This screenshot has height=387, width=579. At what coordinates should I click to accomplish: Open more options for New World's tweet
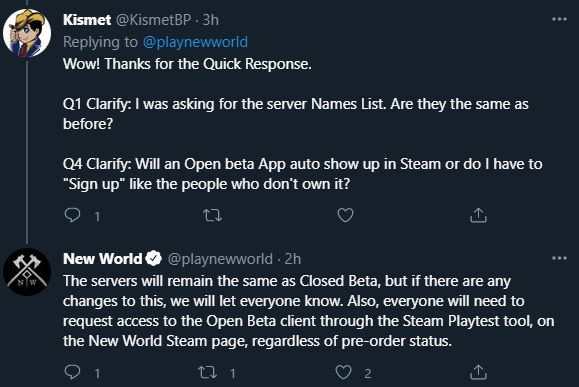tap(559, 258)
